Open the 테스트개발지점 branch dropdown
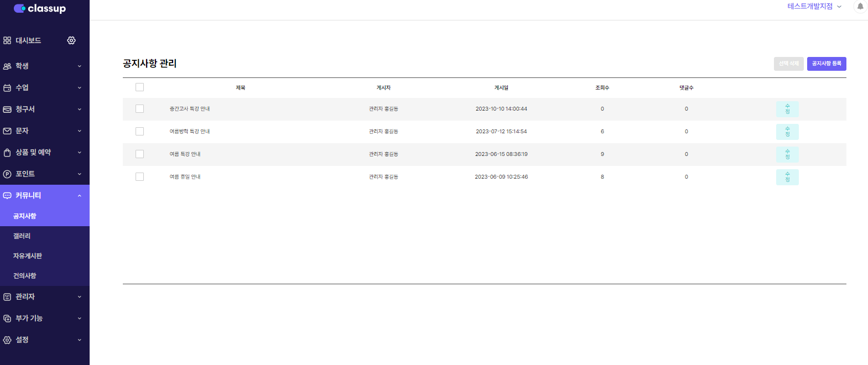Image resolution: width=868 pixels, height=365 pixels. coord(814,7)
